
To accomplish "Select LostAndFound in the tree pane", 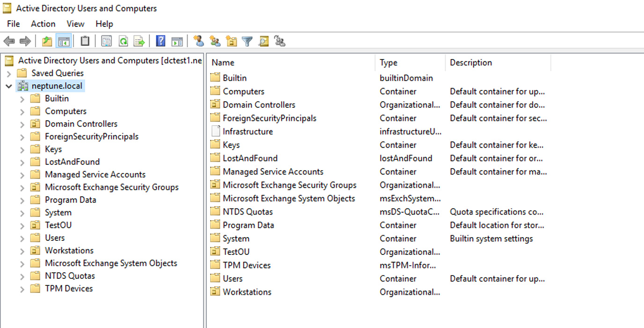I will [x=72, y=162].
